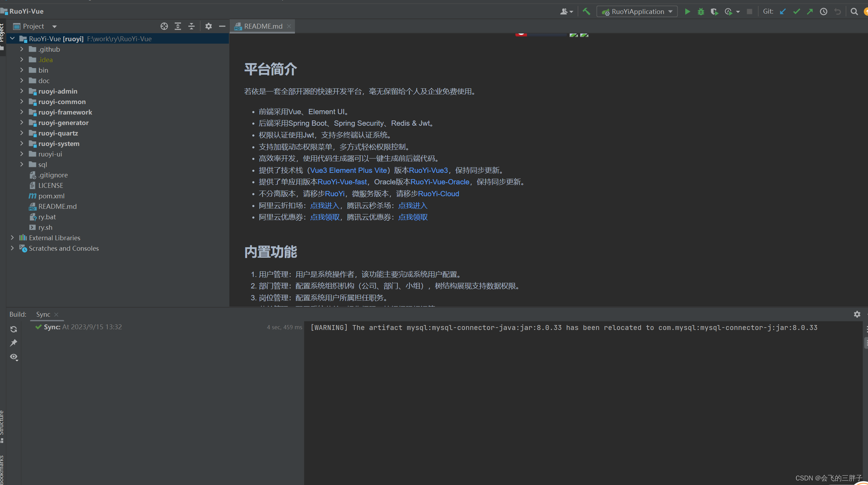Image resolution: width=868 pixels, height=485 pixels.
Task: Expand Scratches and Consoles node
Action: click(x=12, y=248)
